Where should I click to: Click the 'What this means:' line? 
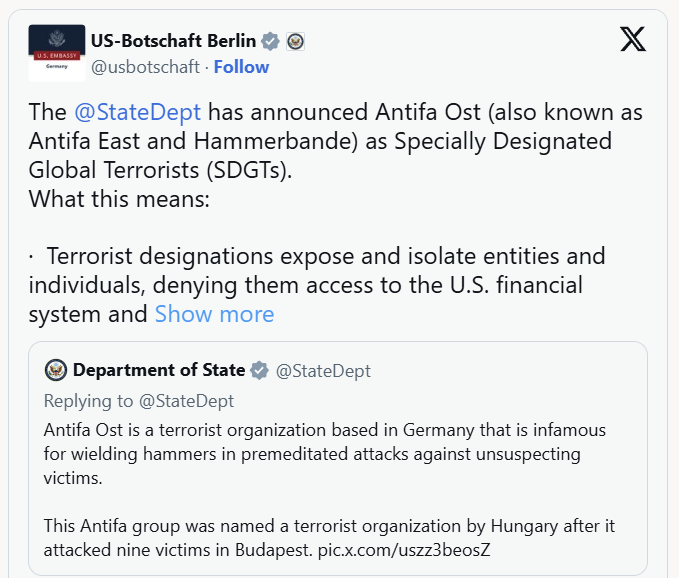(119, 198)
